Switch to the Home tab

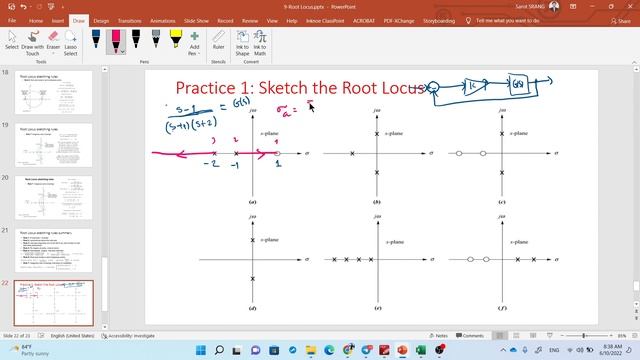pyautogui.click(x=36, y=21)
